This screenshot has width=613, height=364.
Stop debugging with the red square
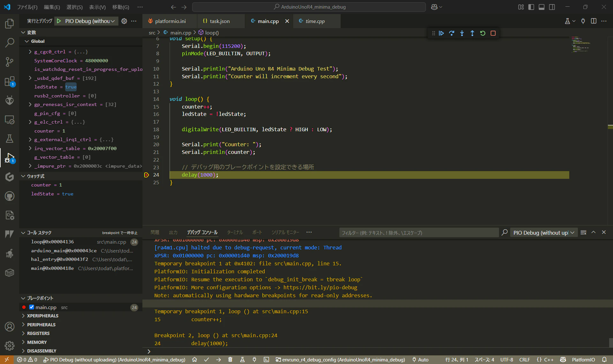click(x=493, y=33)
